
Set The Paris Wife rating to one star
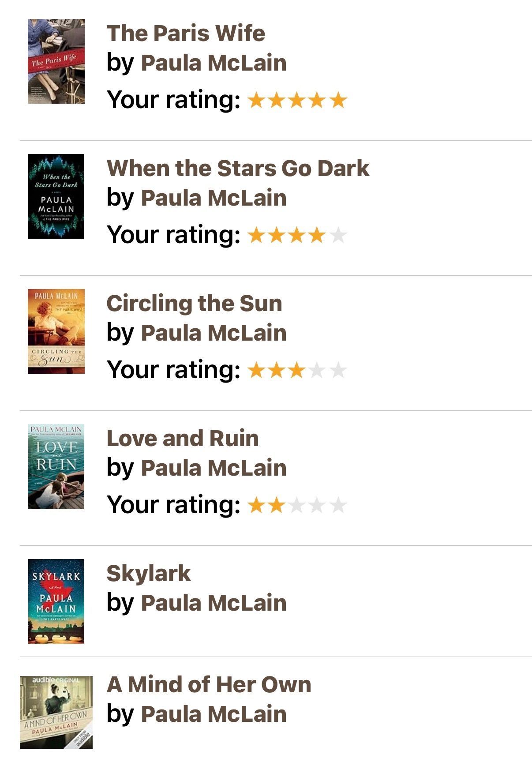tap(256, 101)
